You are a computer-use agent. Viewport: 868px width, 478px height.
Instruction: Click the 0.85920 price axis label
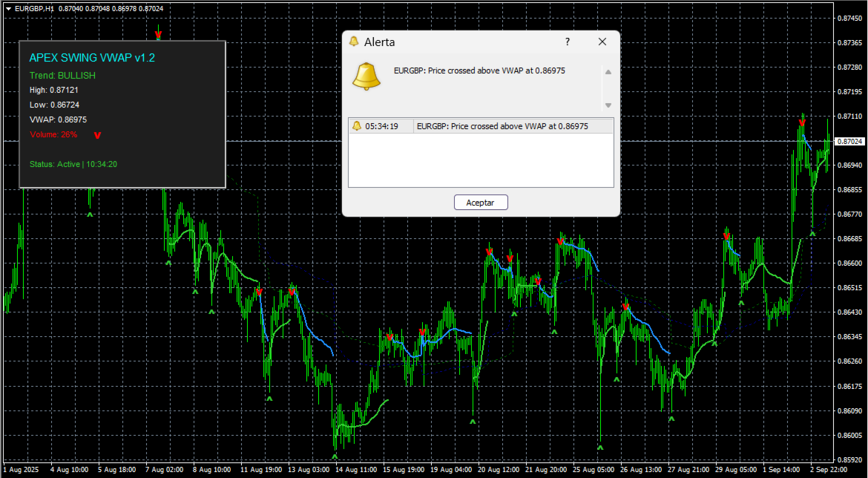coord(849,459)
